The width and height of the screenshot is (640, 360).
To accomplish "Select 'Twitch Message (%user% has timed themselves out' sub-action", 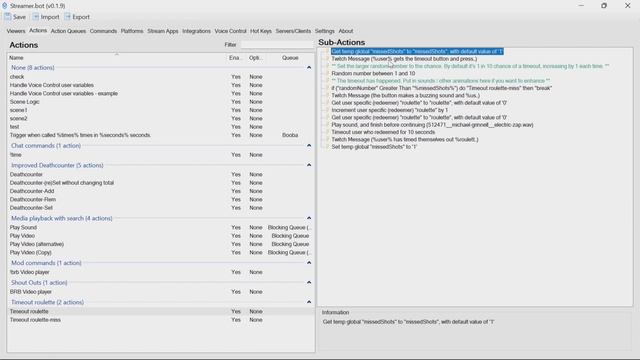I will [x=404, y=140].
